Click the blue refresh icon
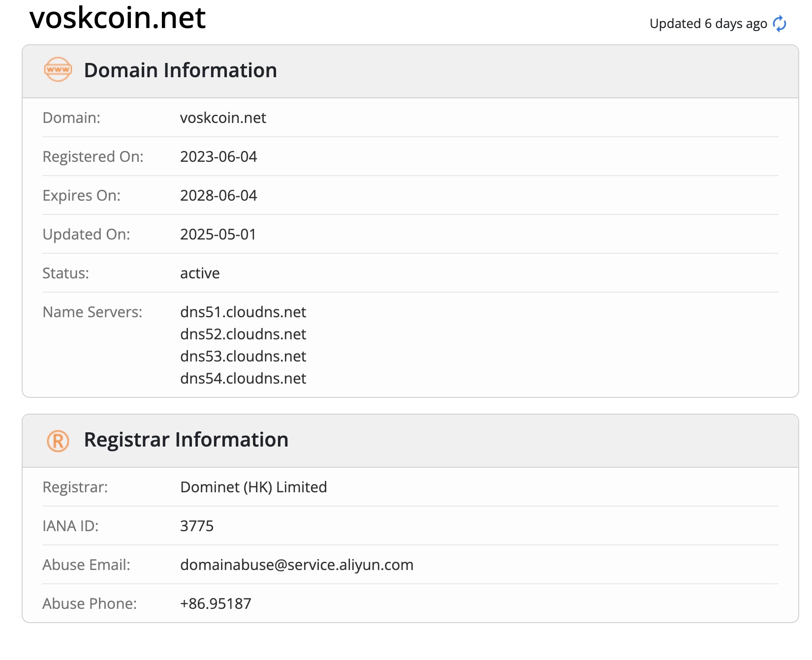 click(780, 24)
